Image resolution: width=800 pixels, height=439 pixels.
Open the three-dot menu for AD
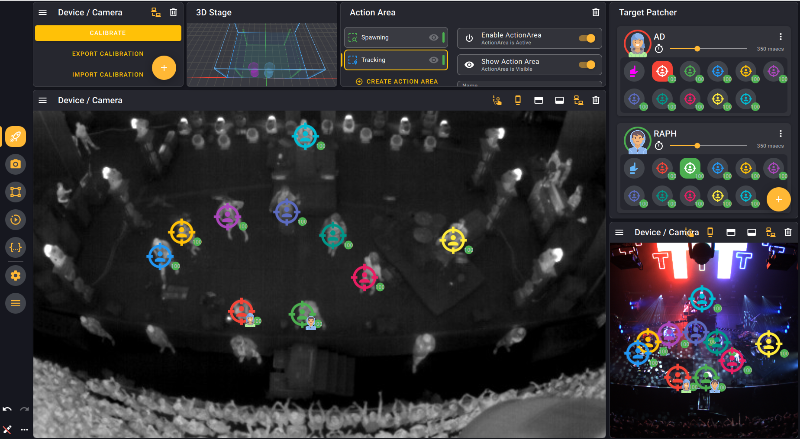780,37
